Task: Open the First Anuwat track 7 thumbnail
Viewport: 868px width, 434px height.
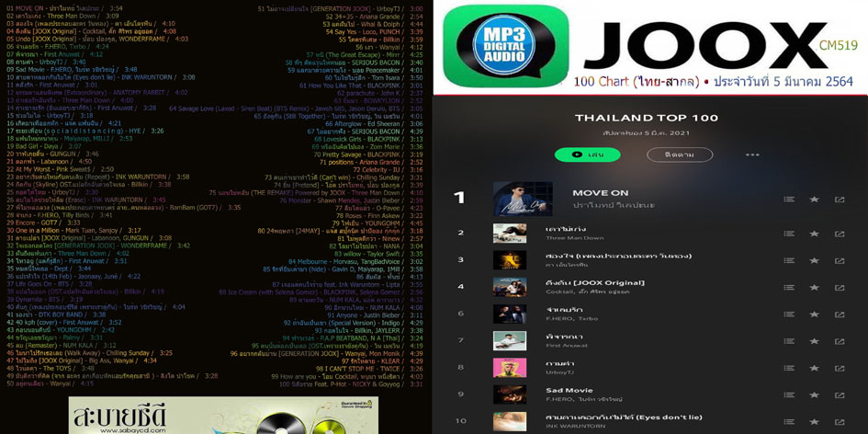Action: click(510, 341)
